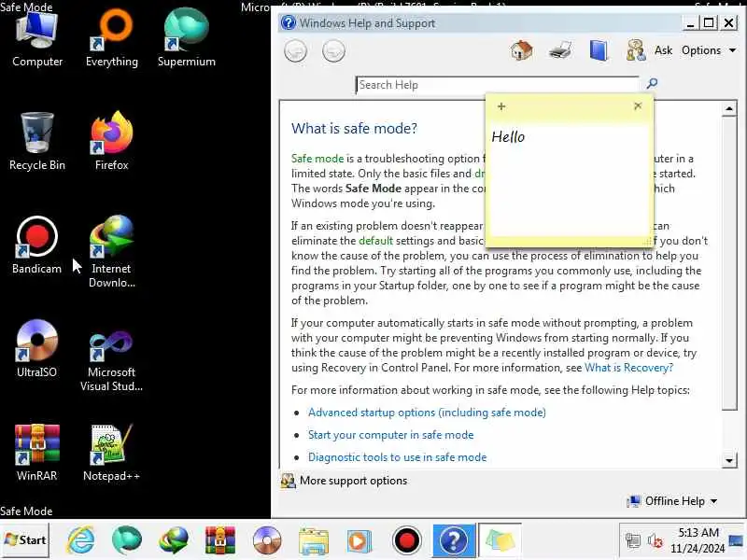Select Microsoft Visual Studio desktop shortcut
The image size is (747, 560).
[112, 361]
